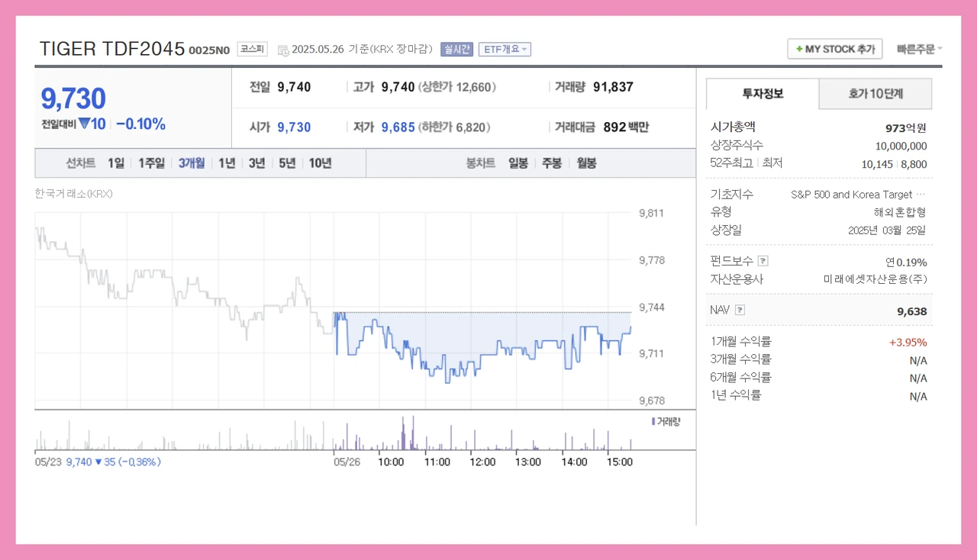Click the 코스피 market badge next to the title

click(252, 48)
